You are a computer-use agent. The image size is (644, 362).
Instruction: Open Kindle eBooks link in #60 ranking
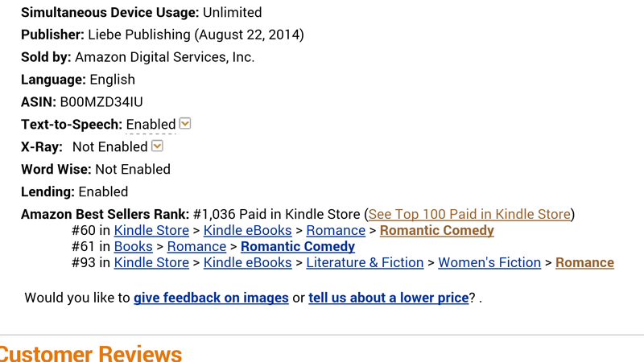pyautogui.click(x=248, y=230)
